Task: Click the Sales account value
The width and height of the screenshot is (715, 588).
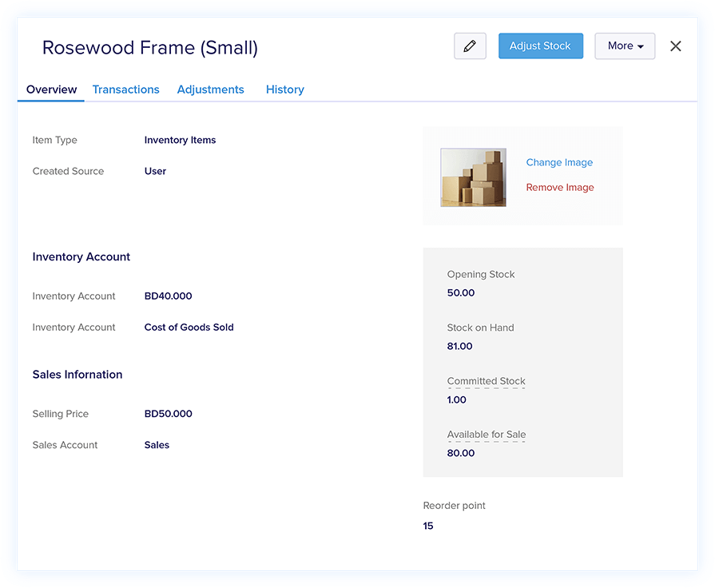Action: tap(157, 445)
